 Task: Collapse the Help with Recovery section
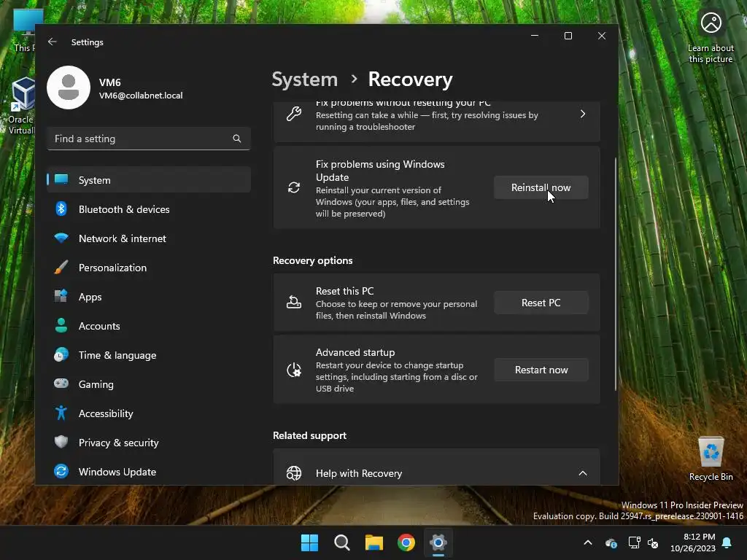583,472
